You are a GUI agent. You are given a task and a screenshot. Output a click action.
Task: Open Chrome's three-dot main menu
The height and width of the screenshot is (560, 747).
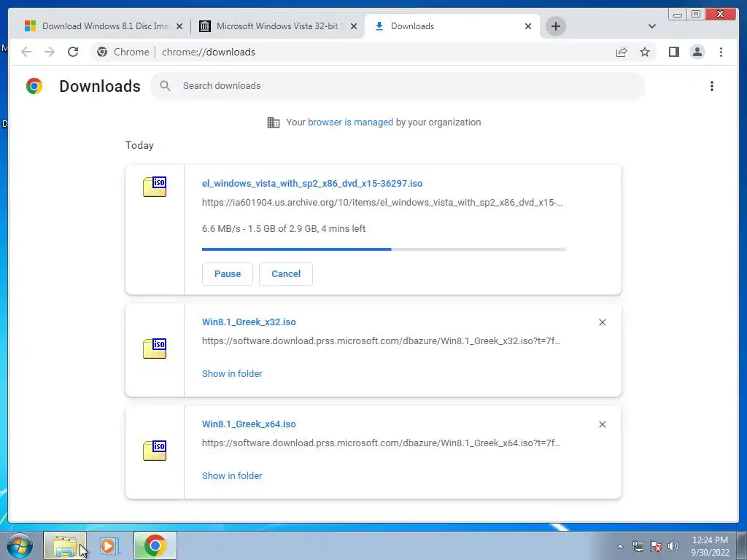[x=721, y=52]
